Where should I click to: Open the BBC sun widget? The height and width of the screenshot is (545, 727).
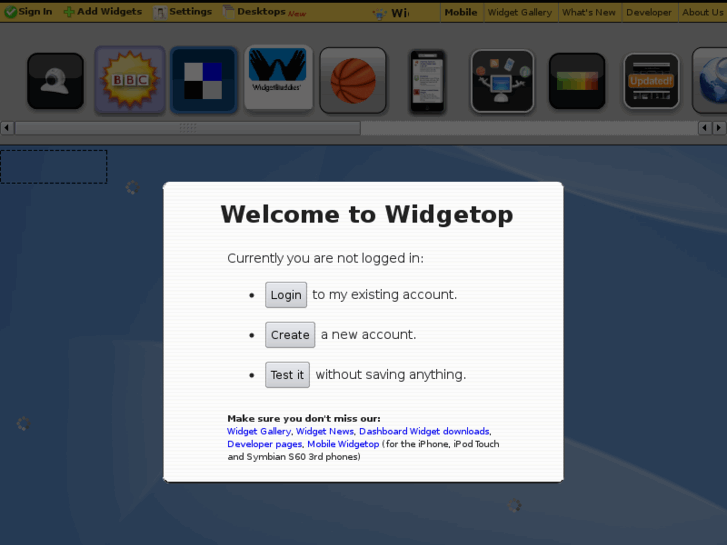point(130,80)
